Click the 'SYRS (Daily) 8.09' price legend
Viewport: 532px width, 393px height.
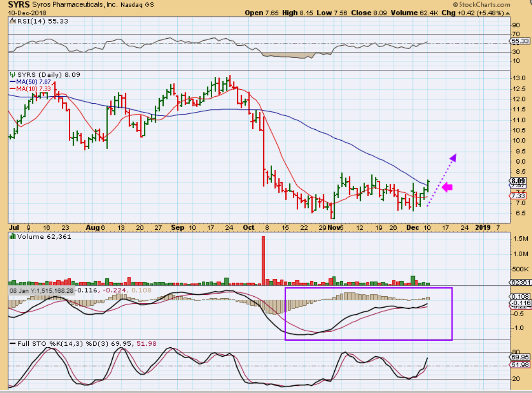(x=49, y=75)
